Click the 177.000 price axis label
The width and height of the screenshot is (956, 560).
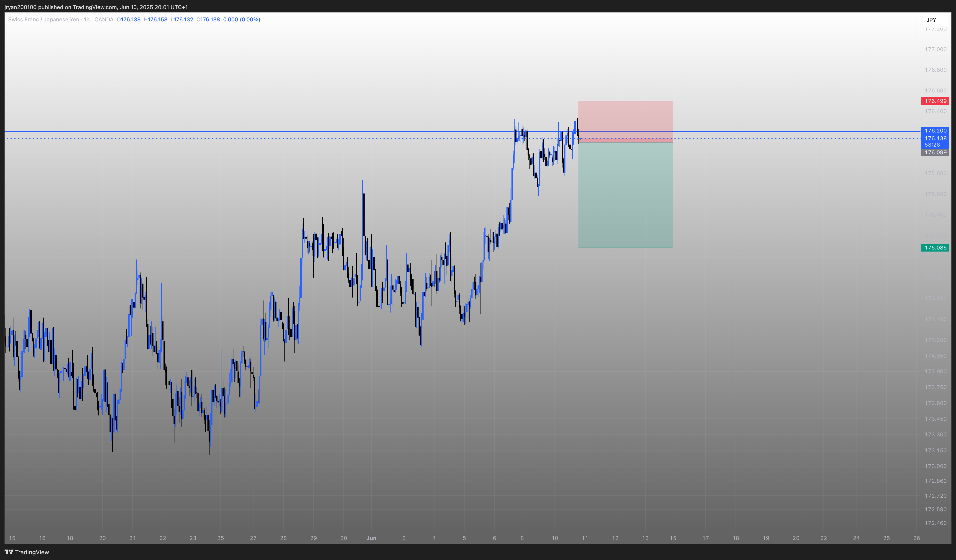click(936, 49)
